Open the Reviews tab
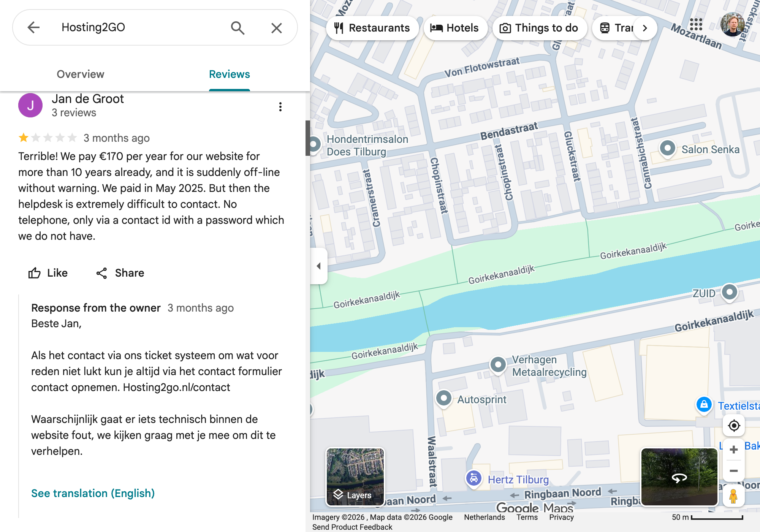760x532 pixels. 229,74
